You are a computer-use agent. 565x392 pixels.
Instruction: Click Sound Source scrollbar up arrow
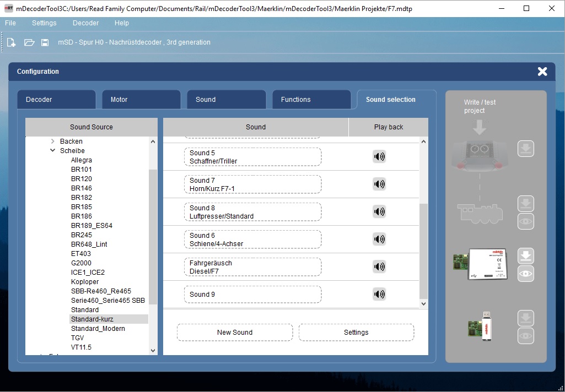[153, 142]
